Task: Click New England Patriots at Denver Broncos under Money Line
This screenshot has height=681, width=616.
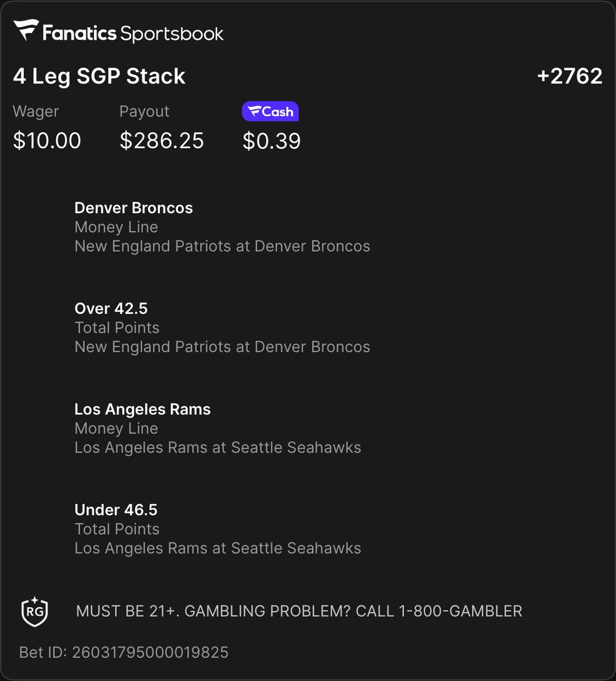Action: [222, 246]
